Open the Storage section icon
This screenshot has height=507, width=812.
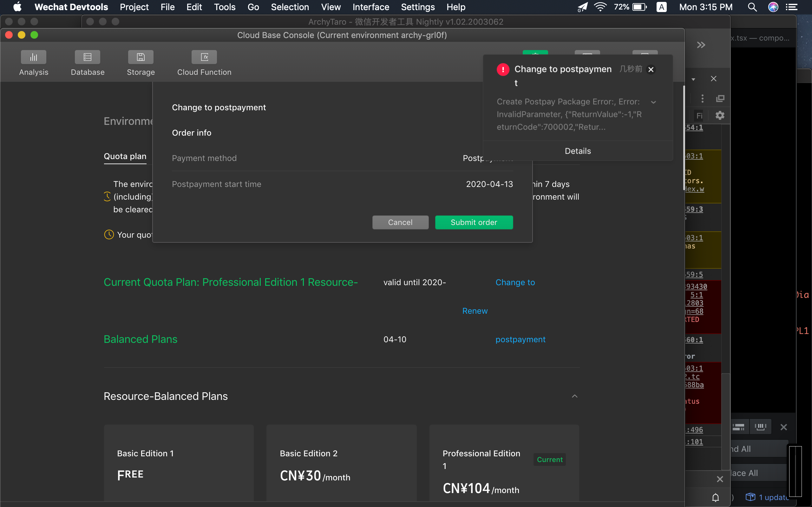point(141,57)
